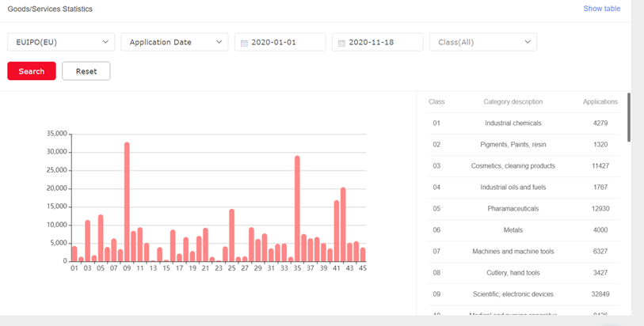Click the Reset button
The width and height of the screenshot is (644, 326).
click(86, 71)
